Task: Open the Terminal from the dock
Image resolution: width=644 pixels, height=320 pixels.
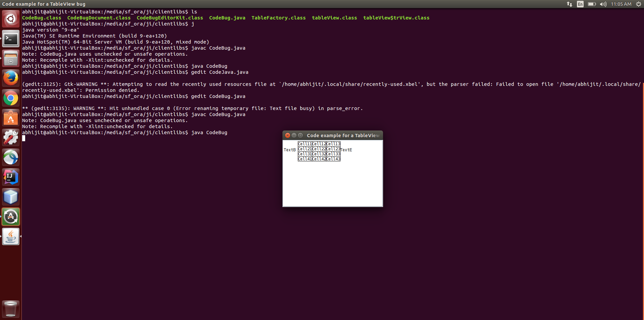Action: 11,39
